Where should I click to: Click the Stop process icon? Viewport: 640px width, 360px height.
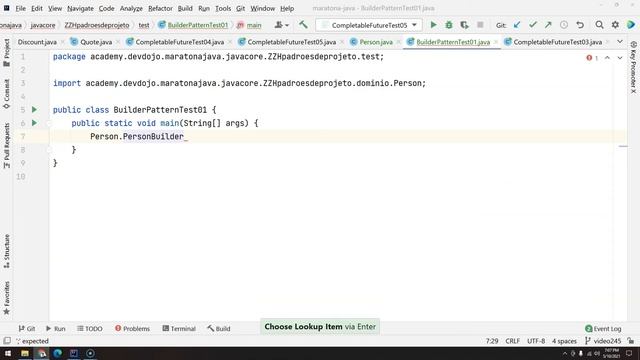(x=480, y=25)
